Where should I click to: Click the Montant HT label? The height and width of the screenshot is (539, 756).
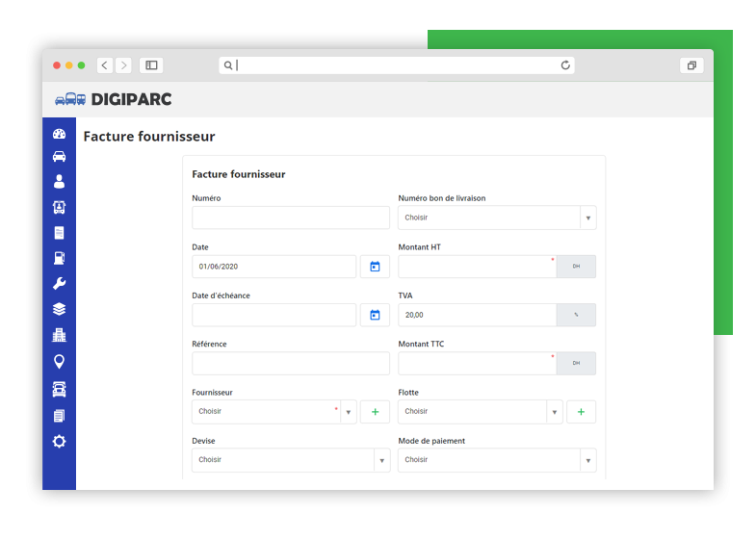click(420, 247)
